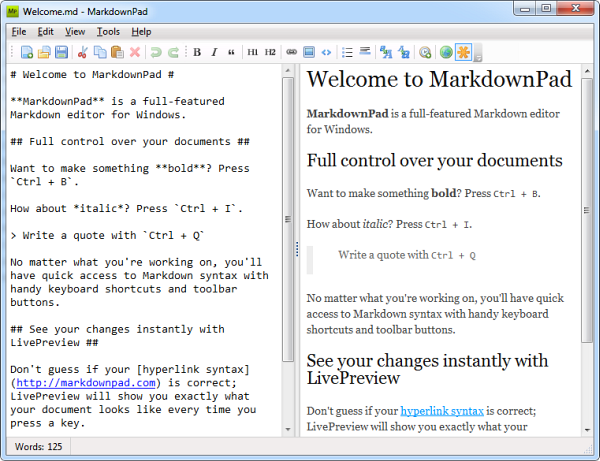This screenshot has width=600, height=461.
Task: Insert a horizontal rule
Action: [365, 51]
